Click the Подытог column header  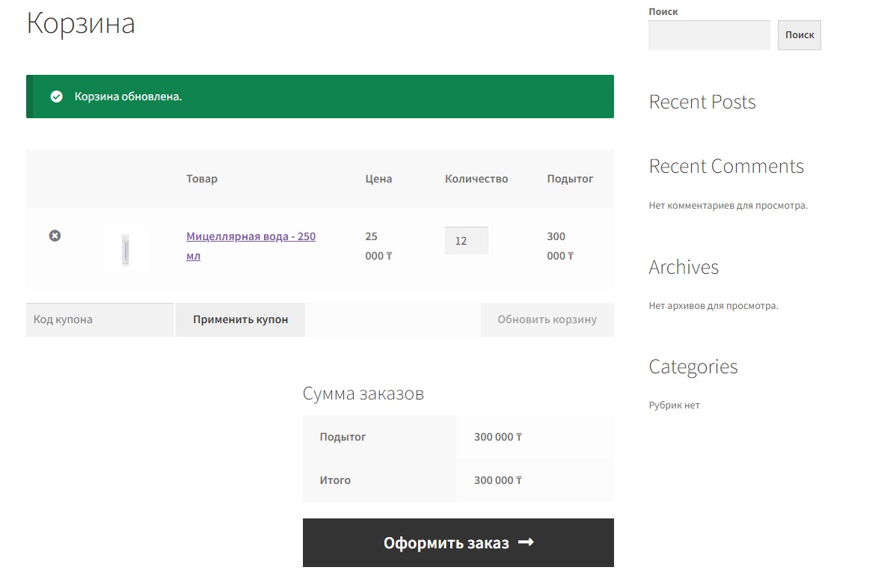pos(570,179)
